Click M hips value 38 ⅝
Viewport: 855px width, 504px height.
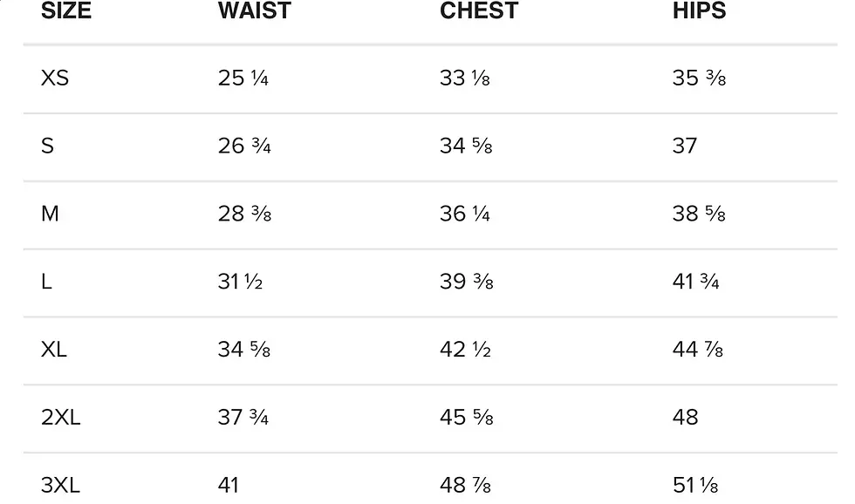click(x=699, y=214)
